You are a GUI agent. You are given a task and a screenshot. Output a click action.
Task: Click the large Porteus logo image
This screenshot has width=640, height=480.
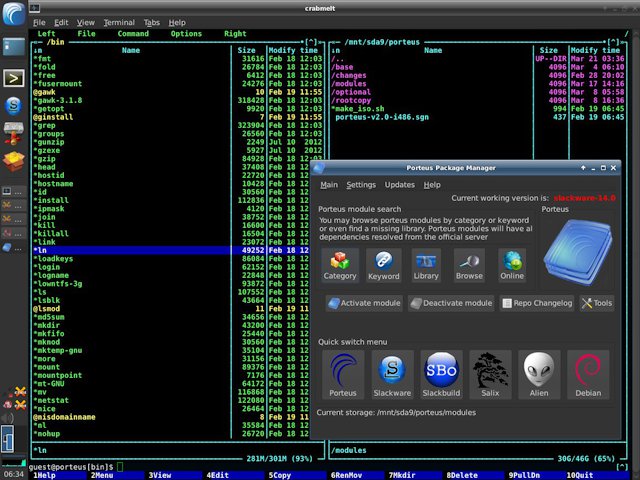[x=578, y=251]
